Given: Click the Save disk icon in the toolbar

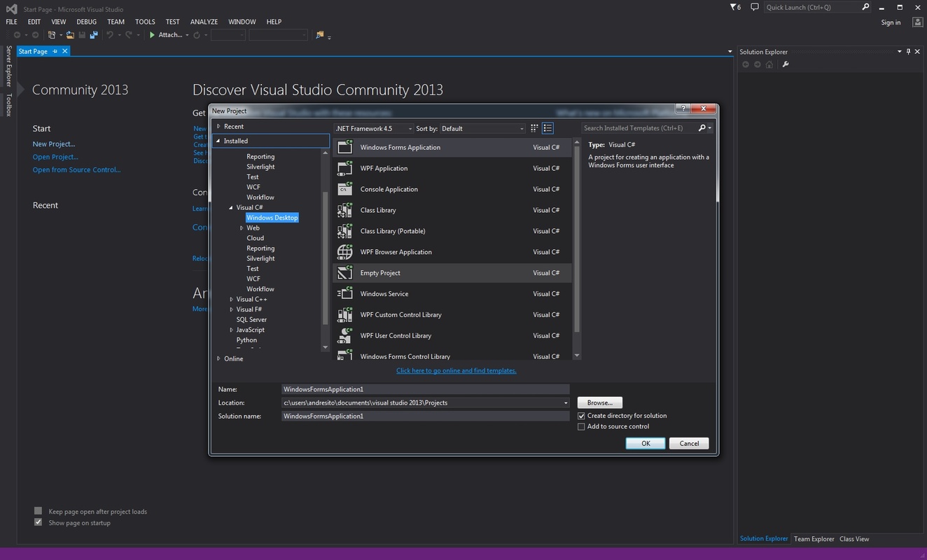Looking at the screenshot, I should [82, 35].
